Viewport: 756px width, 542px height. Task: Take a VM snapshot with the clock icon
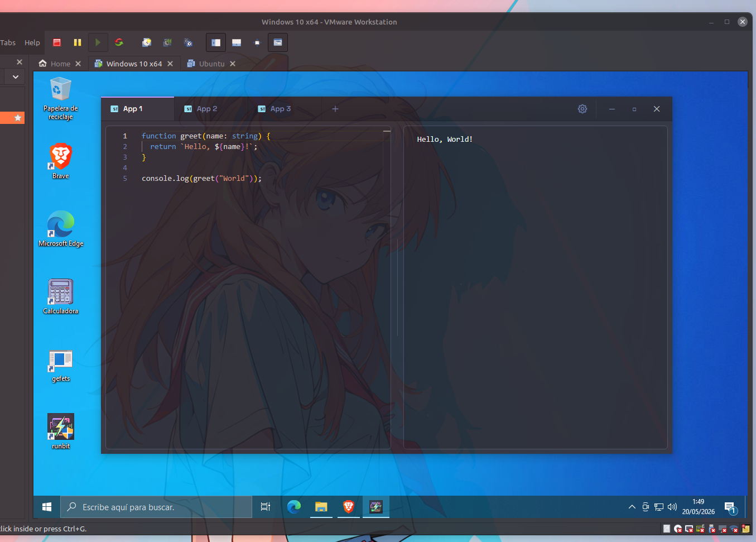pos(147,42)
